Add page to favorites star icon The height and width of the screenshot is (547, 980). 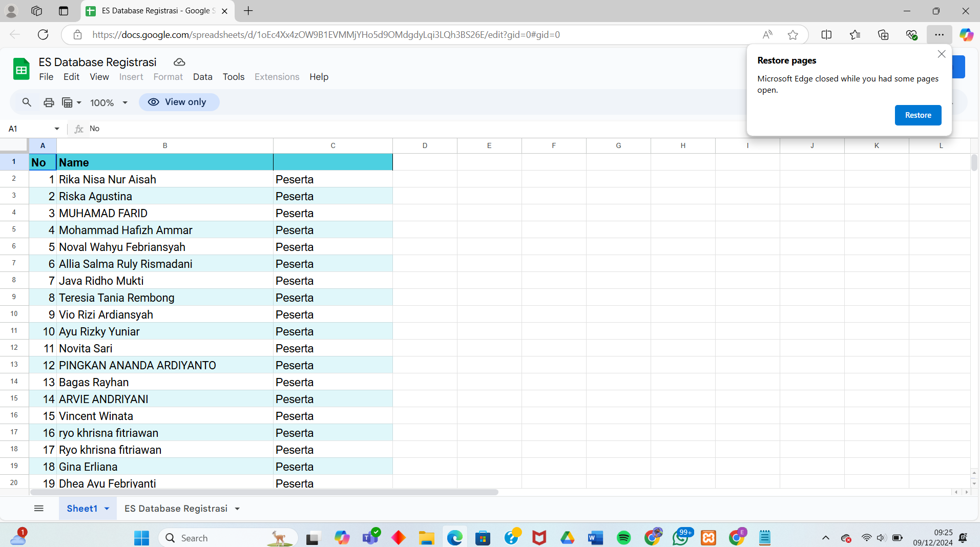pyautogui.click(x=793, y=35)
